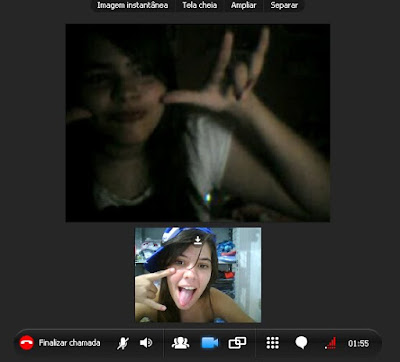Click the share screens icon

pos(237,343)
